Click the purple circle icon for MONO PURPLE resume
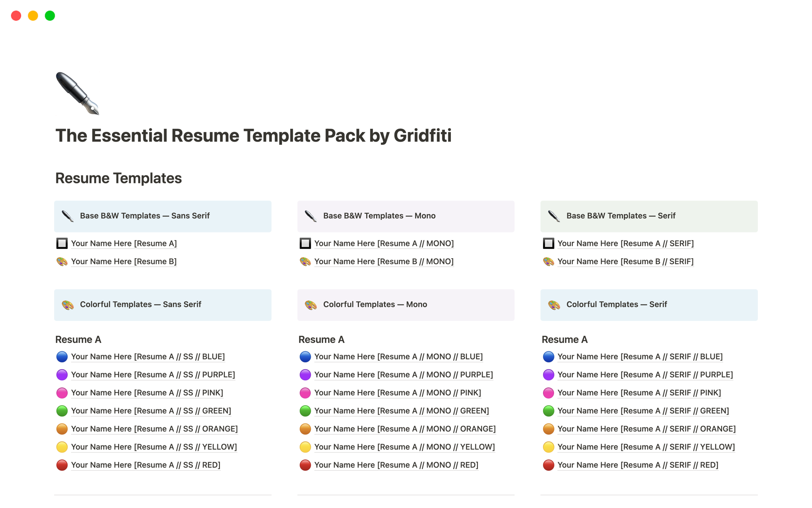Screen dimensions: 812x508 tap(305, 375)
